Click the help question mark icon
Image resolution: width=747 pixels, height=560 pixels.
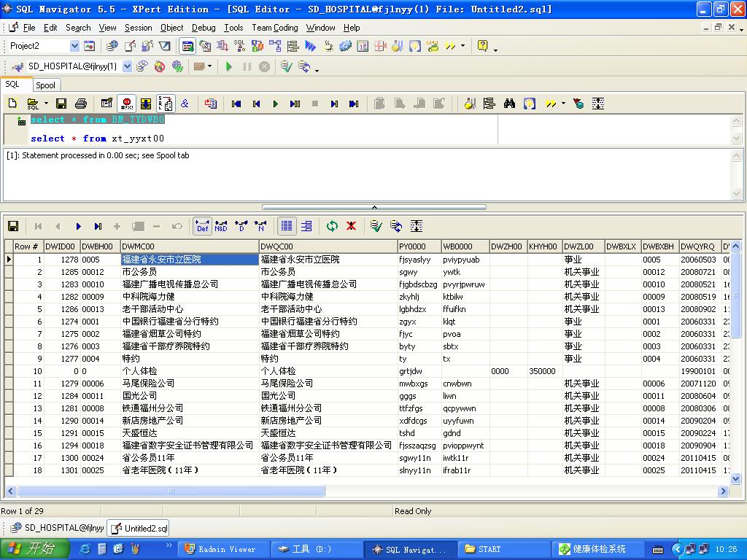pos(482,46)
